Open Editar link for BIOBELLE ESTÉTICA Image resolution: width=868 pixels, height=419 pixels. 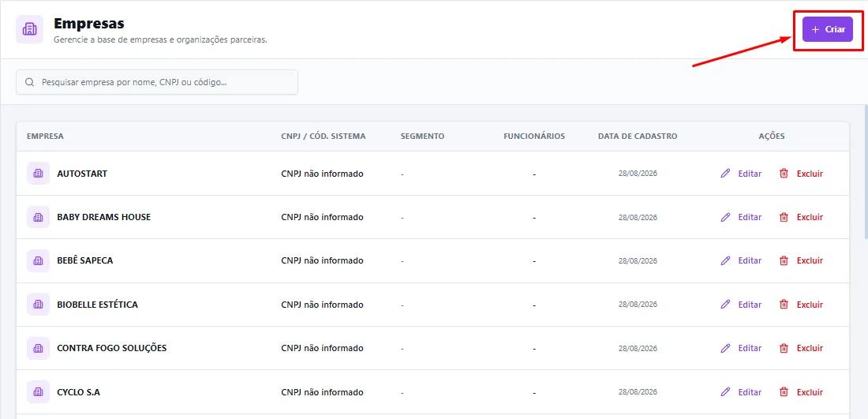tap(750, 305)
